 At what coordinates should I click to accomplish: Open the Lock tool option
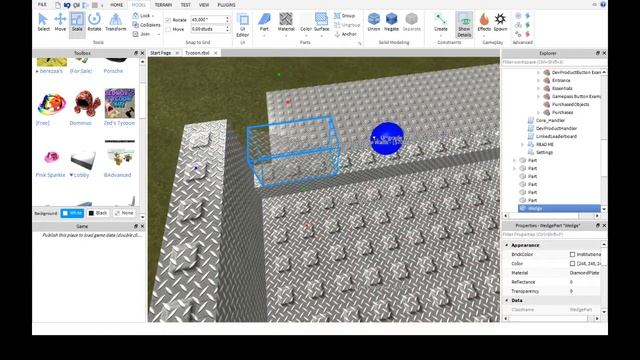(143, 16)
